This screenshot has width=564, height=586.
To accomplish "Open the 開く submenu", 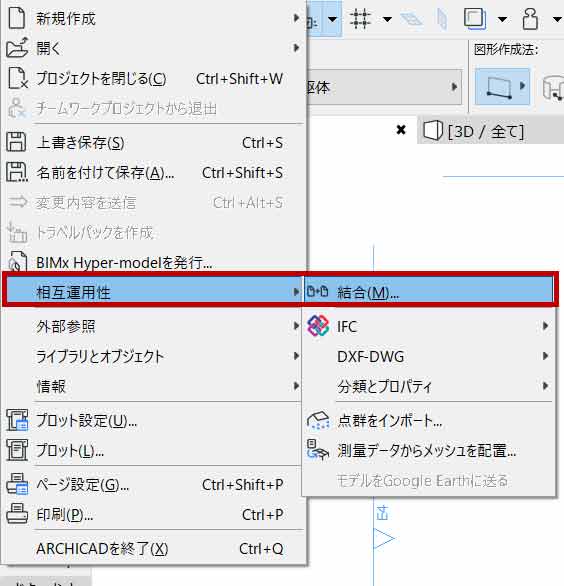I will [x=153, y=48].
